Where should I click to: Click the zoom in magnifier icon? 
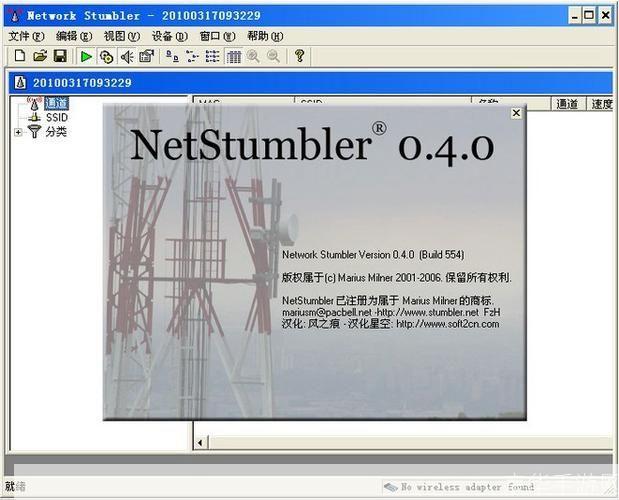click(x=253, y=56)
